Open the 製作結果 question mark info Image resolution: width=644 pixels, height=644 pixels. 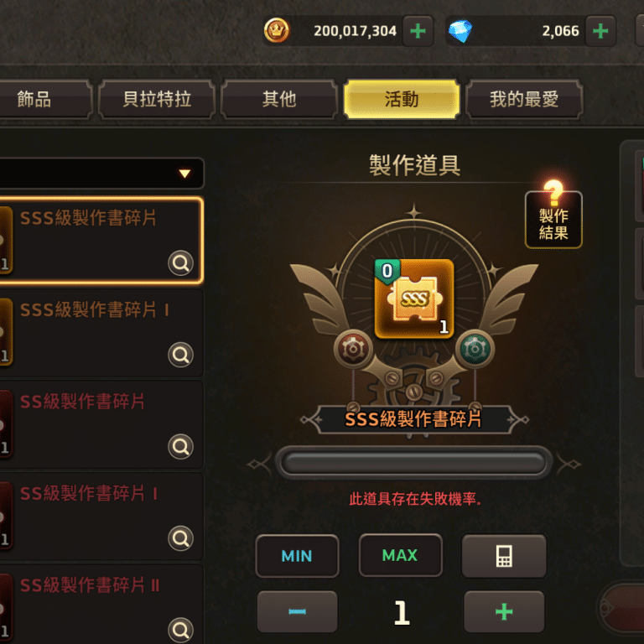[553, 215]
